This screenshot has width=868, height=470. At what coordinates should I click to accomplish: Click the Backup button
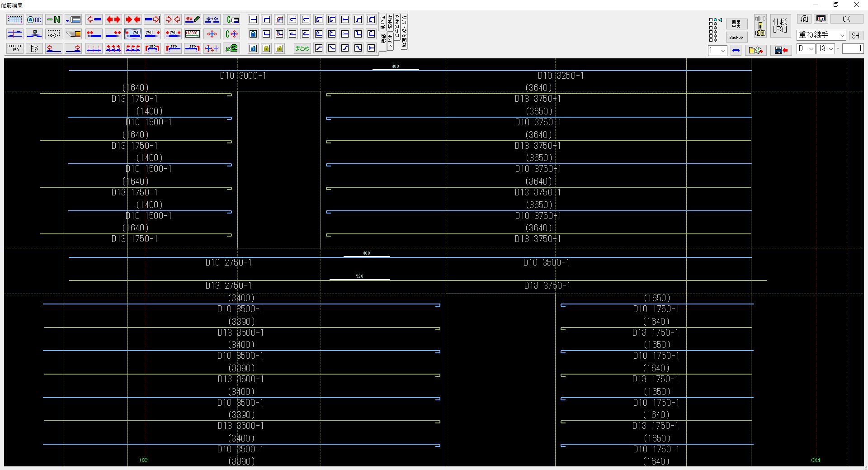[736, 37]
